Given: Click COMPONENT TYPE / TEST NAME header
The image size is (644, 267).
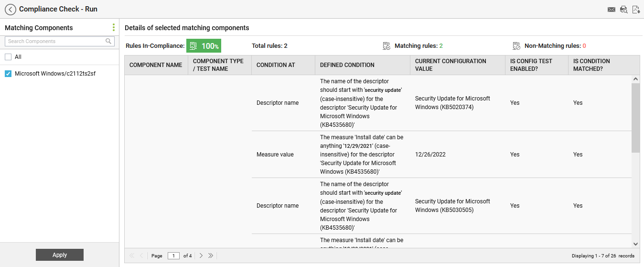Looking at the screenshot, I should (x=219, y=65).
